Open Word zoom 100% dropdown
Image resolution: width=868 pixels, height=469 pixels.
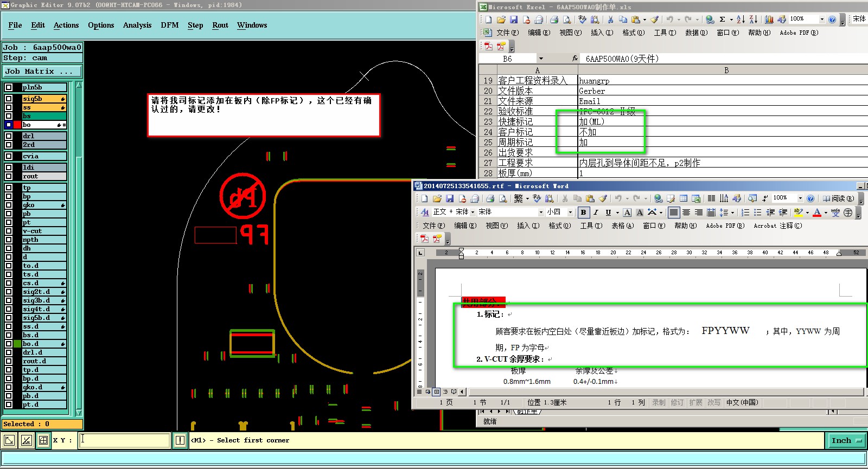click(x=800, y=198)
